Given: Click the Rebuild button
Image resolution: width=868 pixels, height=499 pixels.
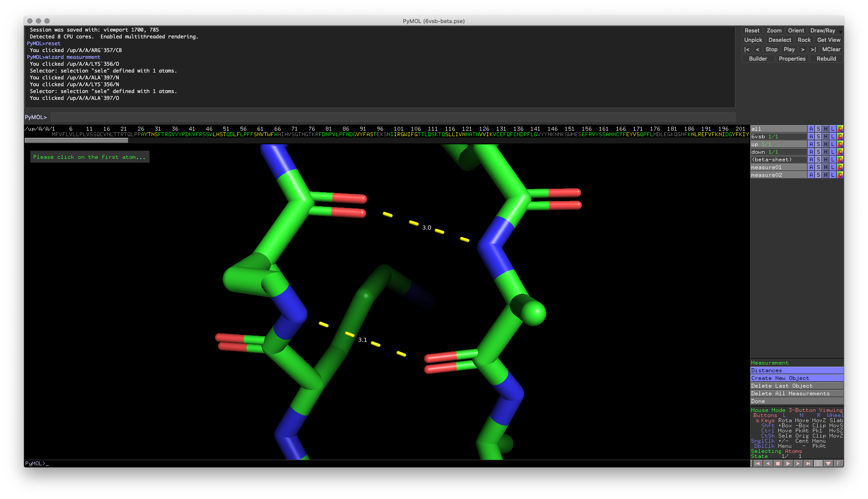Looking at the screenshot, I should (x=826, y=59).
